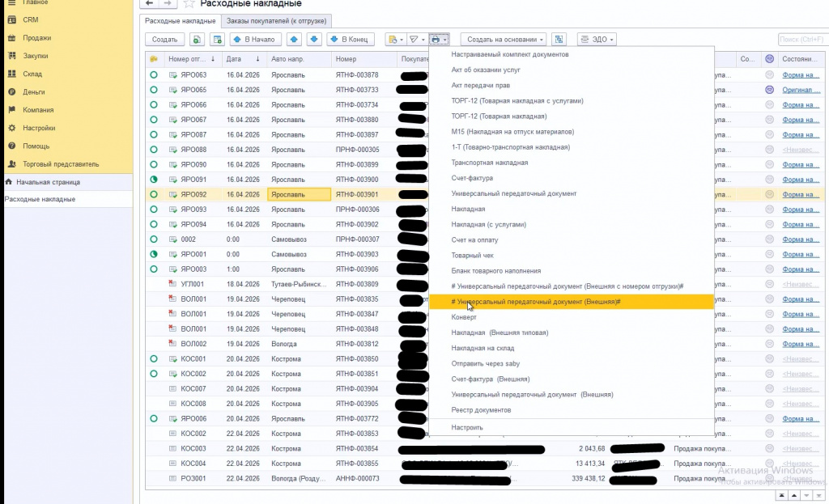Go to Начальная страница home item
The width and height of the screenshot is (829, 504).
48,182
